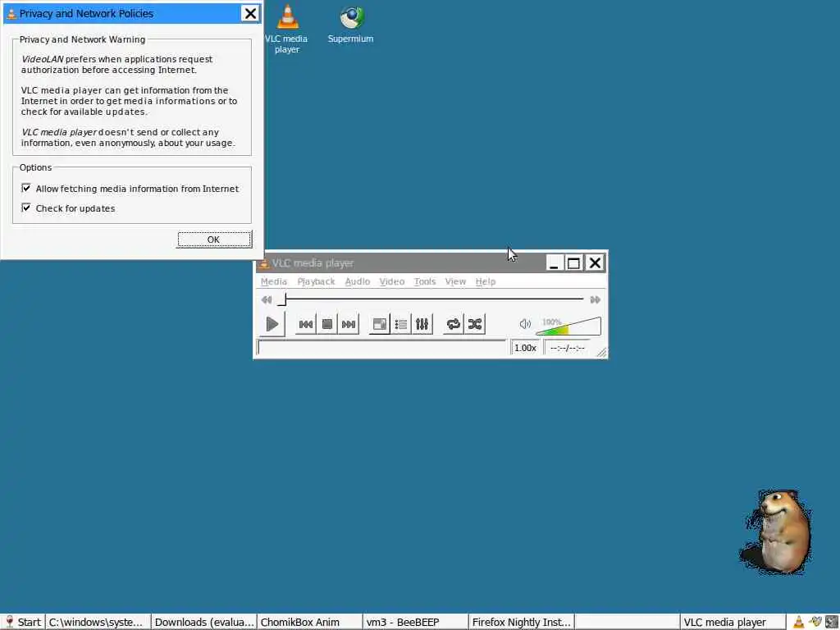Screen dimensions: 840x630
Task: Toggle fullscreen video button in VLC
Action: [x=379, y=324]
